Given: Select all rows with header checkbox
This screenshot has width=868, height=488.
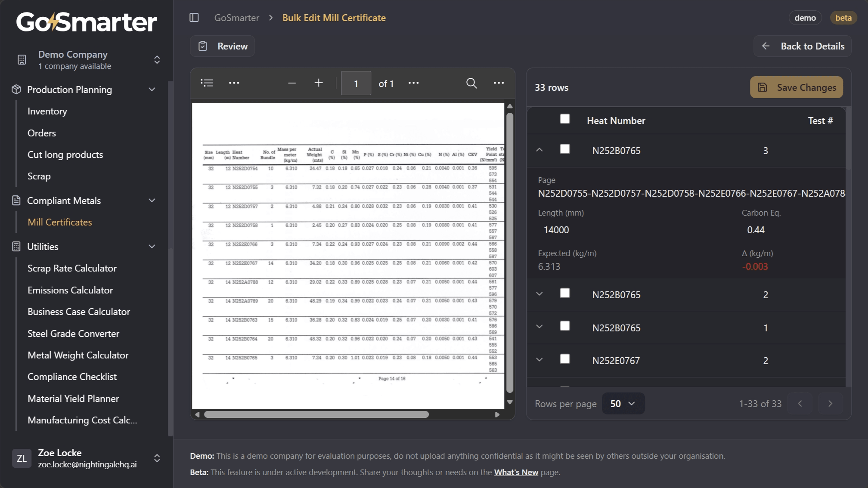Looking at the screenshot, I should point(565,119).
